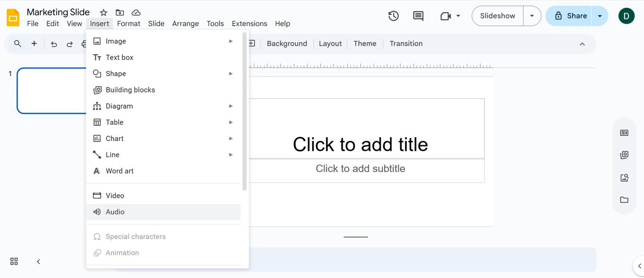Viewport: 644px width, 278px height.
Task: Click the camera meeting icon
Action: coord(446,16)
